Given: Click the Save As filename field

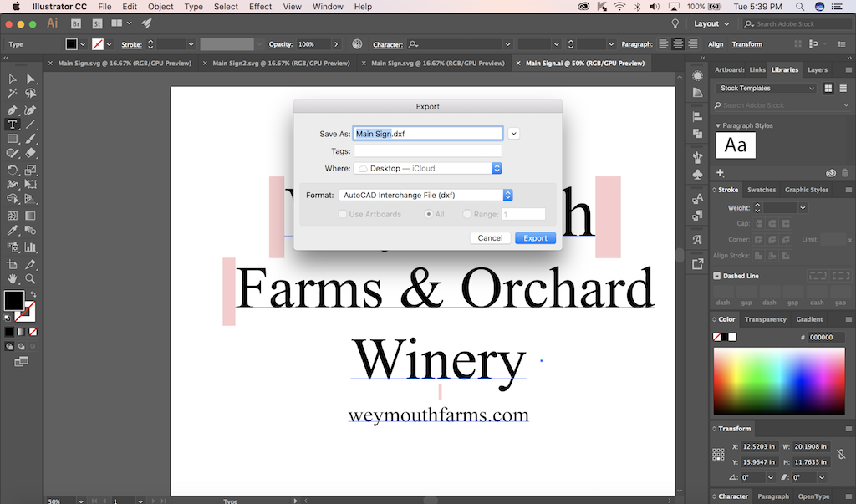Looking at the screenshot, I should 427,133.
